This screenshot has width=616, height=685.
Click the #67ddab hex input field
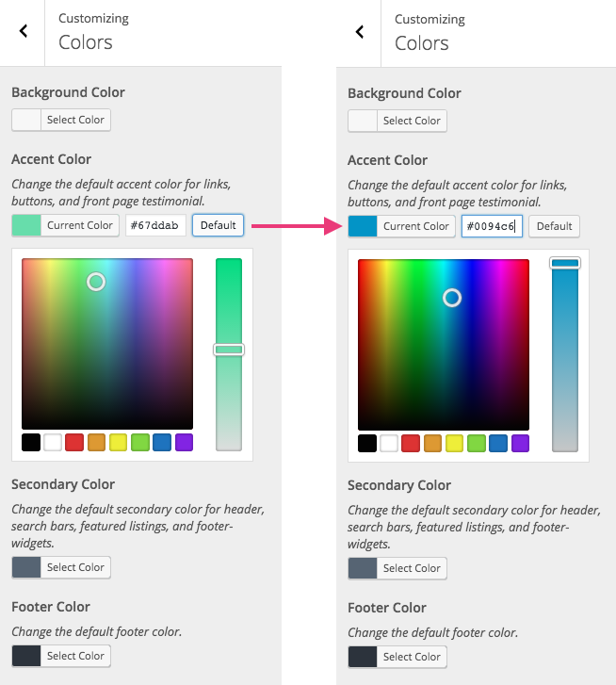click(x=155, y=225)
